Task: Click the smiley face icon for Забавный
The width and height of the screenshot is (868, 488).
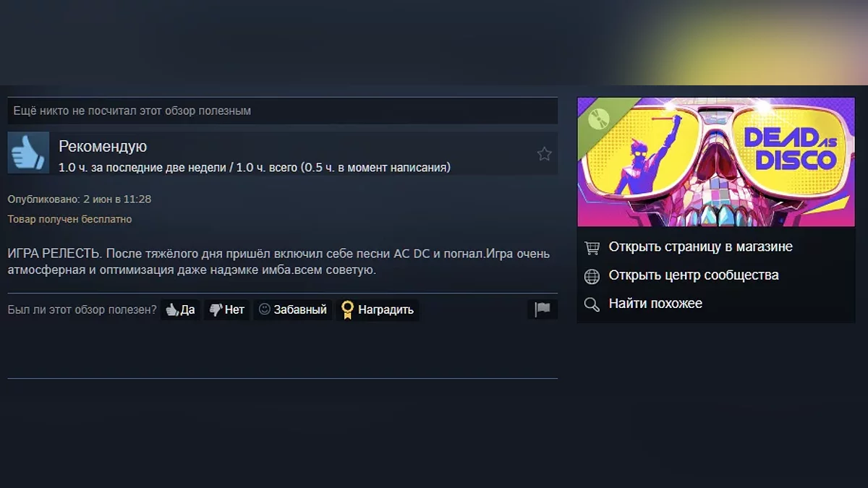Action: 264,309
